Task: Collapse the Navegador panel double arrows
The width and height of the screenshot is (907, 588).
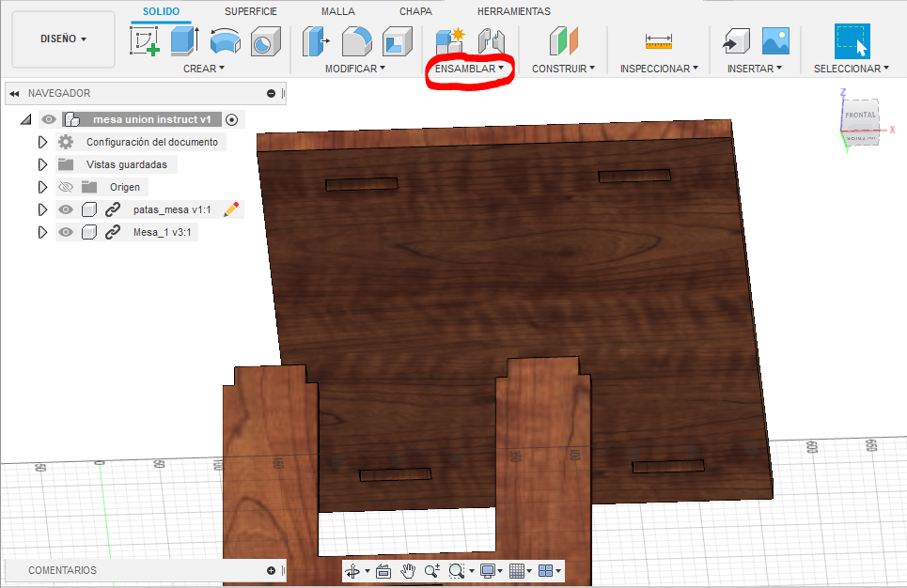Action: coord(14,93)
